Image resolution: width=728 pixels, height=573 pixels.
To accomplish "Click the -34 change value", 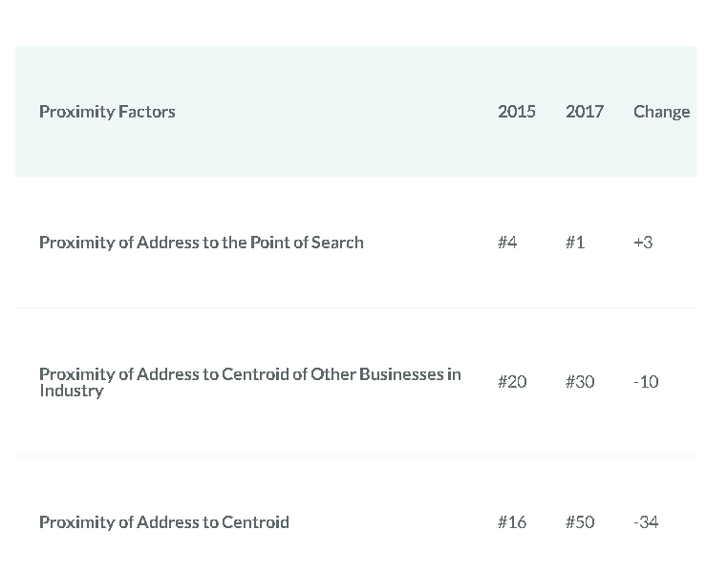I will [x=646, y=522].
